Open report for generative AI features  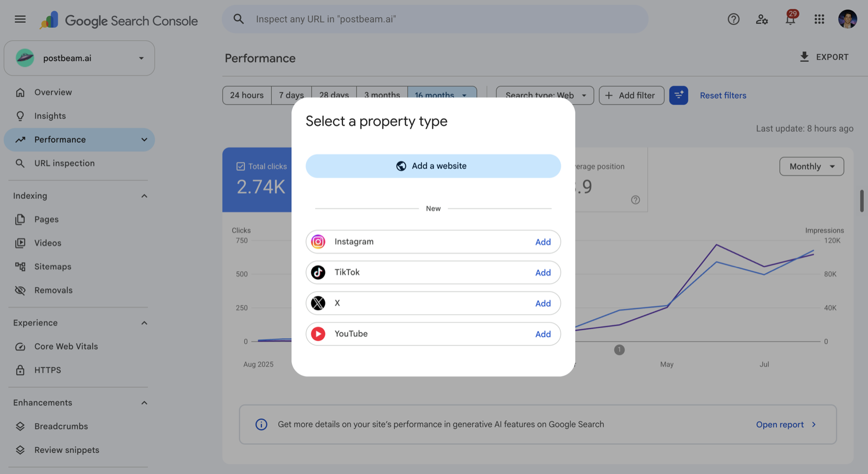(786, 425)
